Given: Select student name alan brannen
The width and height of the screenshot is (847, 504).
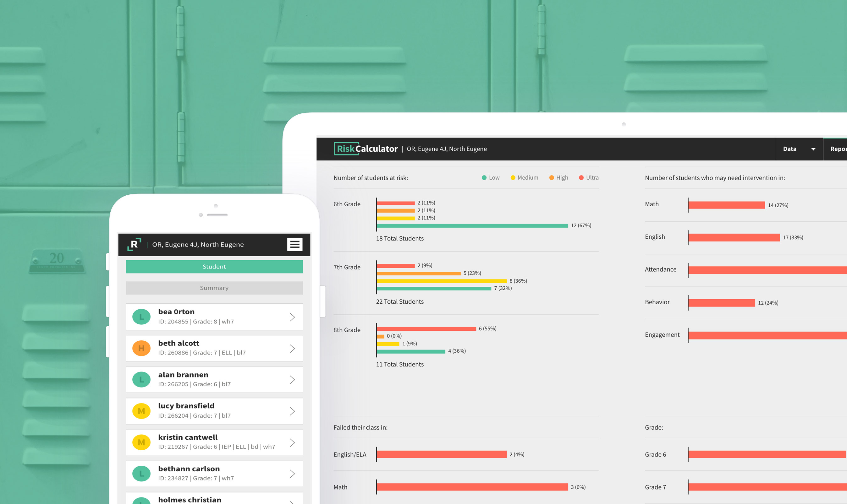Looking at the screenshot, I should pos(183,375).
